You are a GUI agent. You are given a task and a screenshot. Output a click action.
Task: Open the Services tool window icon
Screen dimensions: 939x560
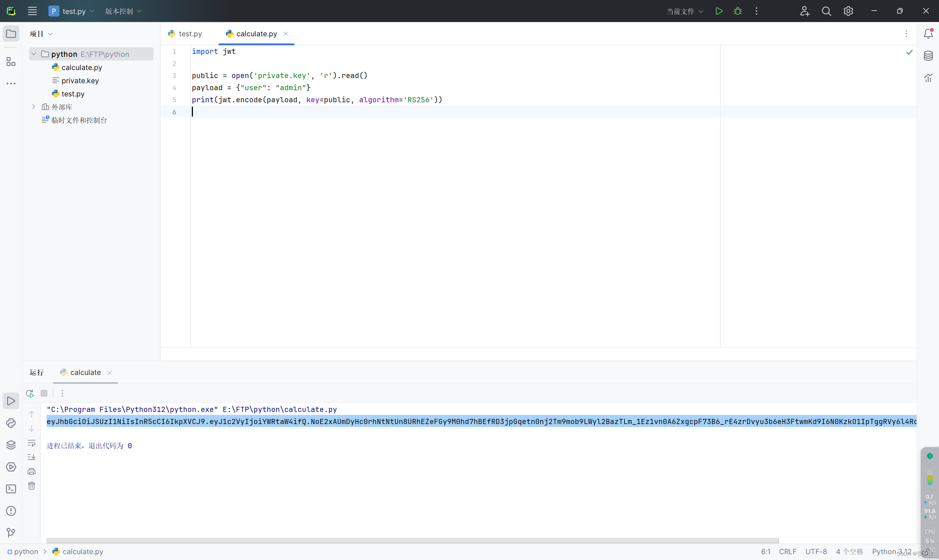[11, 467]
